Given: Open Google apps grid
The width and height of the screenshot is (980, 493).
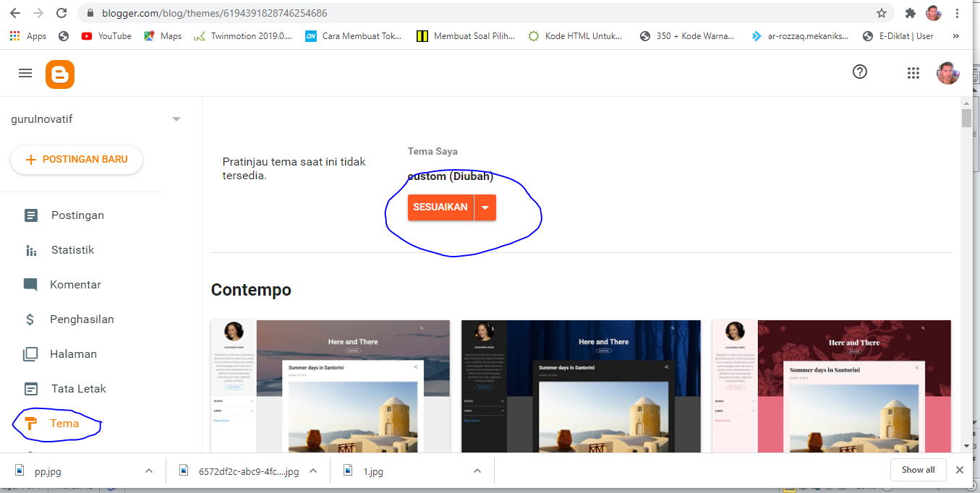Looking at the screenshot, I should point(913,72).
